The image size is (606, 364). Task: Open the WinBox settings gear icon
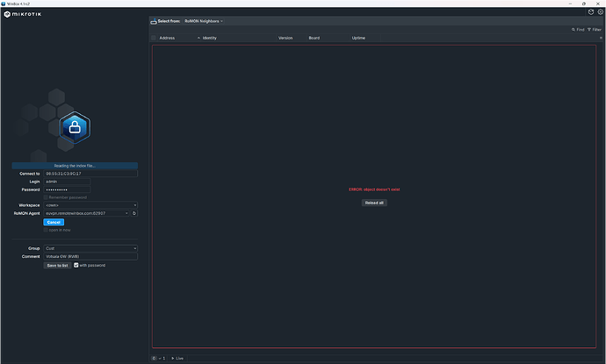click(600, 12)
